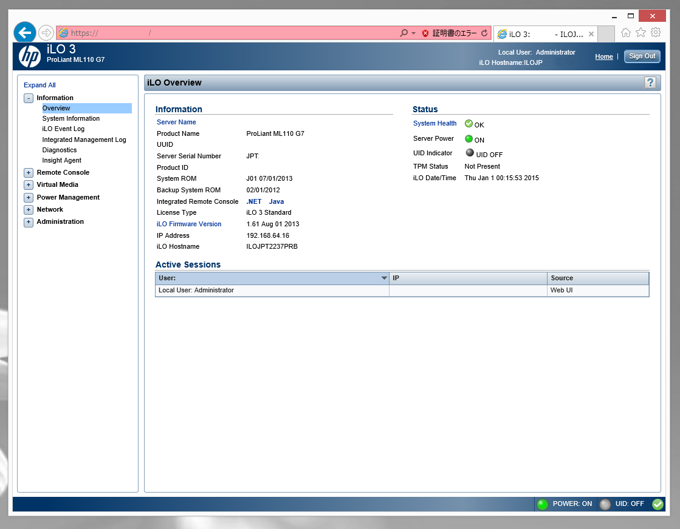Click the System Health OK checkmark icon
680x529 pixels.
469,124
